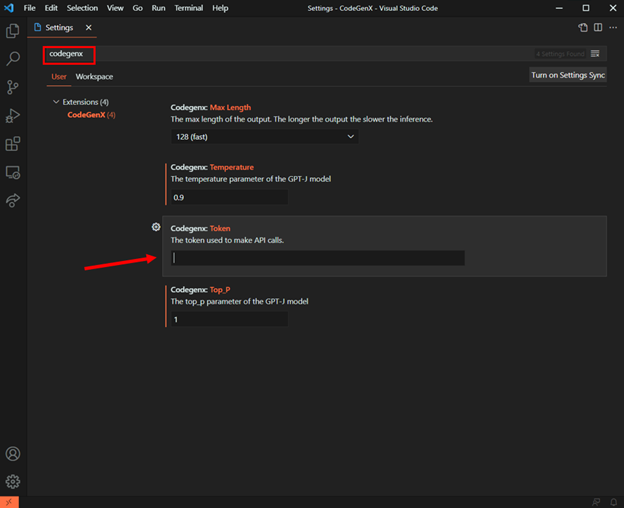Viewport: 624px width, 508px height.
Task: Open the Explorer view in activity bar
Action: point(13,31)
